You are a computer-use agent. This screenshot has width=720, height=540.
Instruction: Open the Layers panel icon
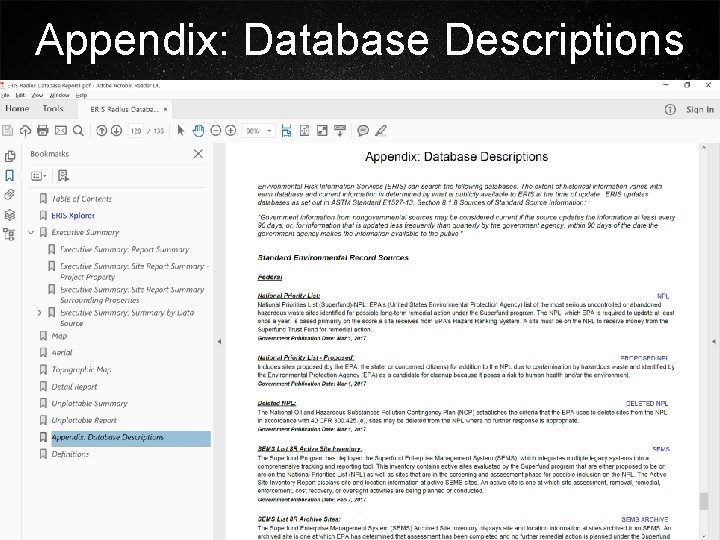10,214
